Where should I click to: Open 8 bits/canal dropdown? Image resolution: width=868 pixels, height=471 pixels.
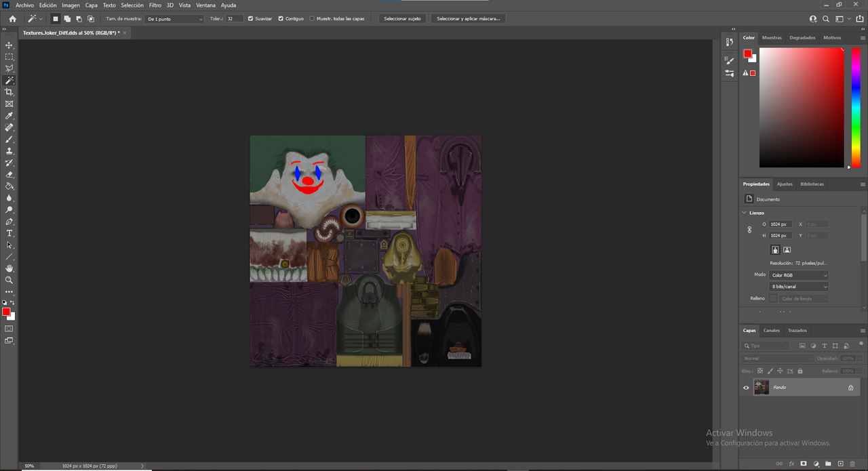[x=799, y=287]
